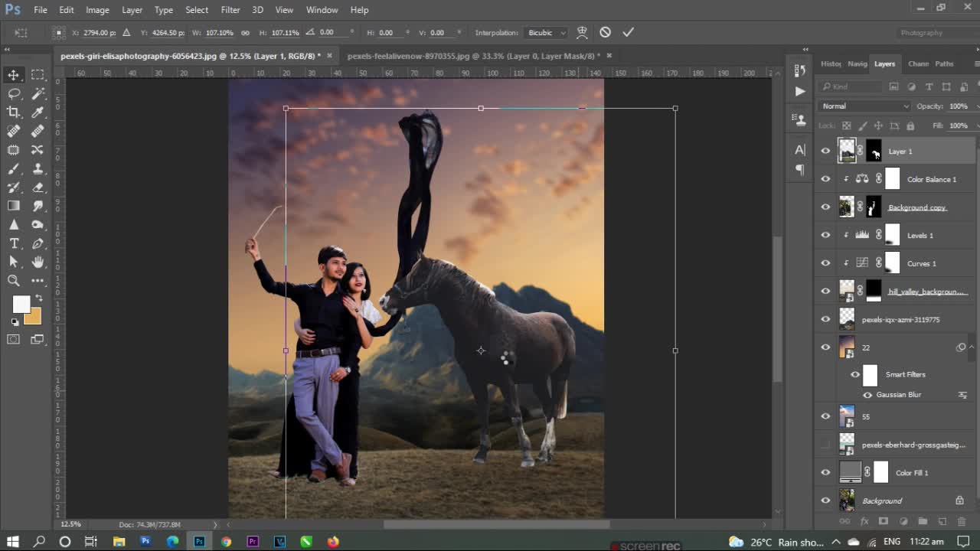
Task: Select the Hand tool
Action: [38, 262]
